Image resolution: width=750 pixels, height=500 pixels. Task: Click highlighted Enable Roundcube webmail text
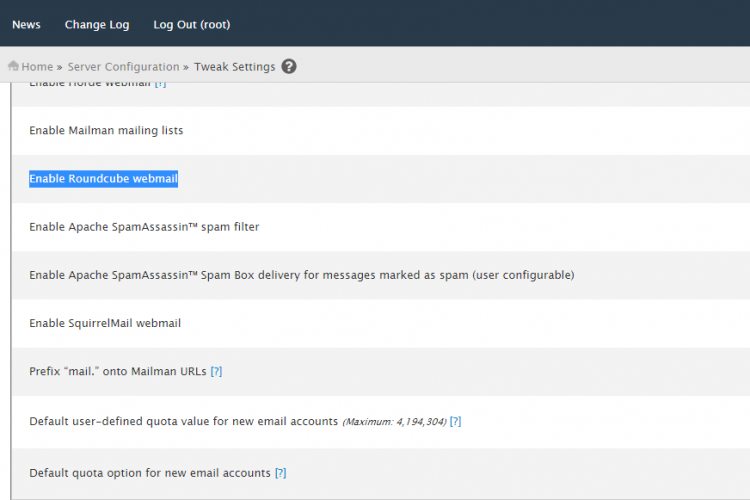click(103, 178)
